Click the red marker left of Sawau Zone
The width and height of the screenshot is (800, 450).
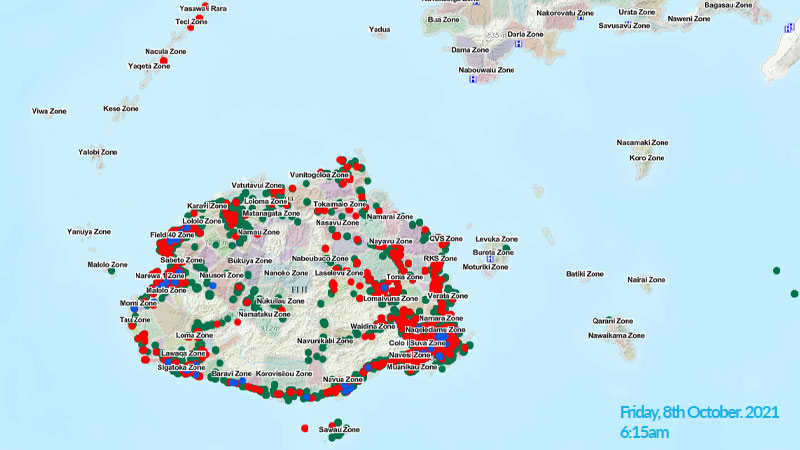pyautogui.click(x=304, y=430)
